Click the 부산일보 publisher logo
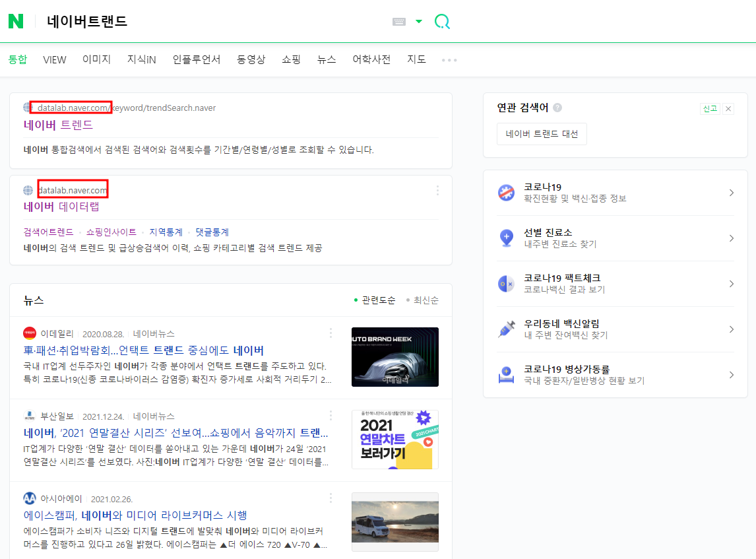 [30, 416]
